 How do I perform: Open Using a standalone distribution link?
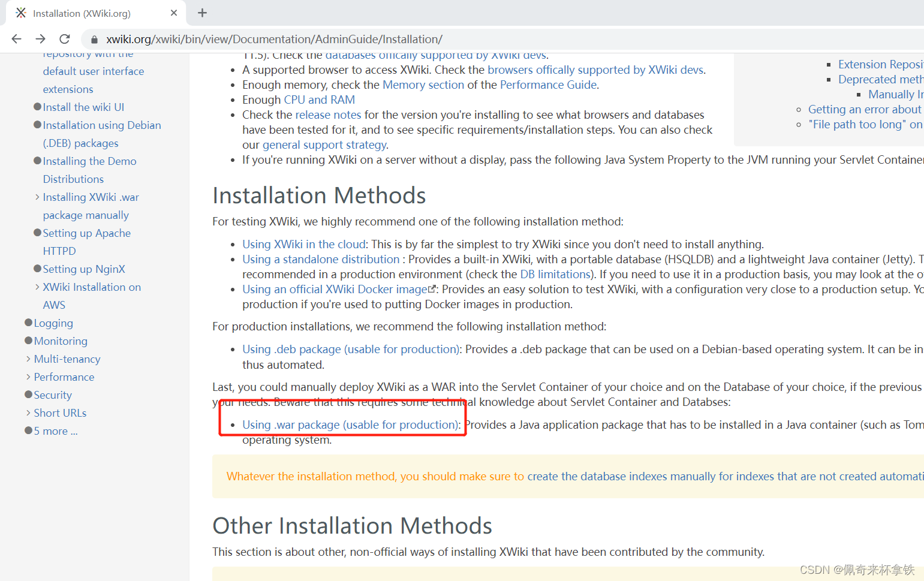pyautogui.click(x=321, y=259)
